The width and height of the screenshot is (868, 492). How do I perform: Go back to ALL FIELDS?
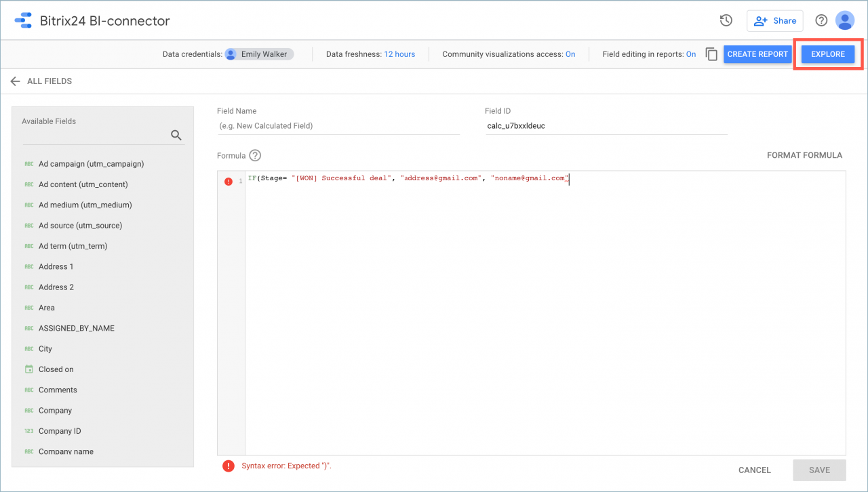pos(50,81)
